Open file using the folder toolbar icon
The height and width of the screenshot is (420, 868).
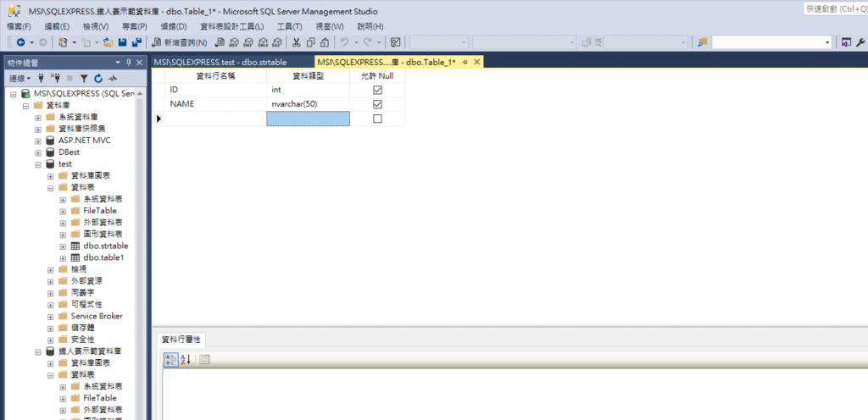pos(108,42)
